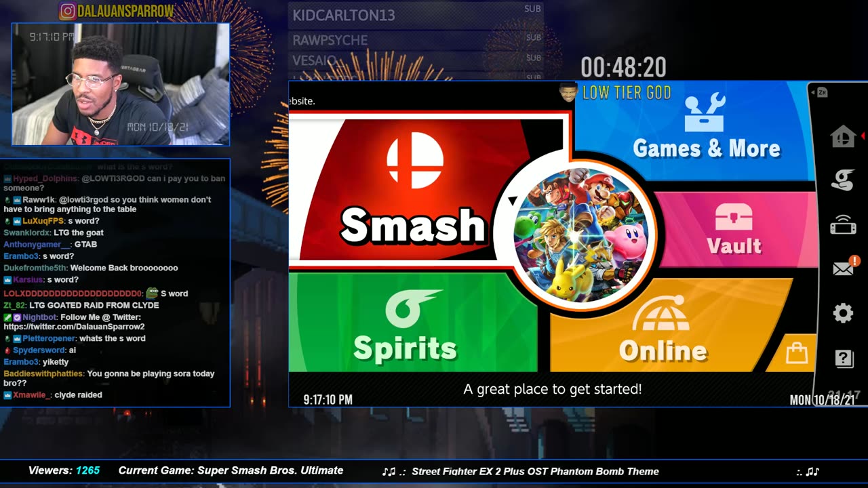The width and height of the screenshot is (868, 488).
Task: Click the avatar icon next to LOW TIER GOD
Action: pyautogui.click(x=568, y=92)
